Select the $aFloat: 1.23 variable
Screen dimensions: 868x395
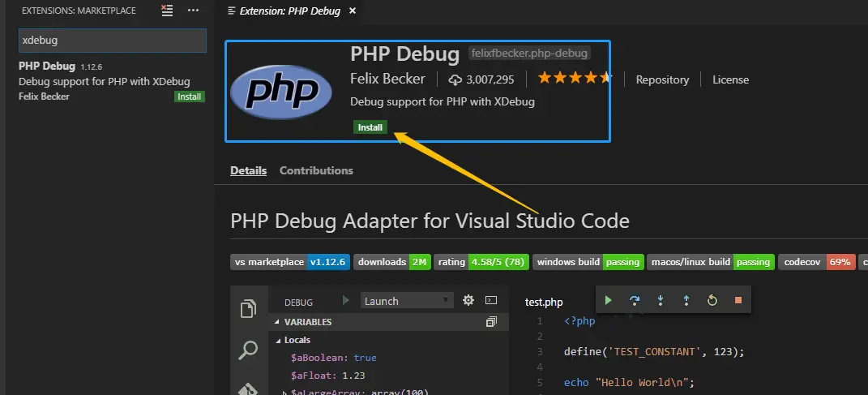point(327,376)
